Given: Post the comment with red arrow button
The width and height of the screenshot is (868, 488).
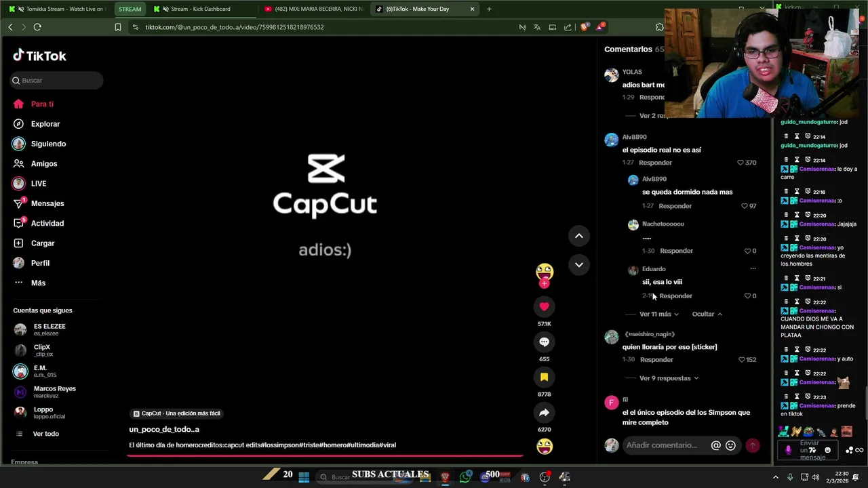Looking at the screenshot, I should tap(752, 445).
